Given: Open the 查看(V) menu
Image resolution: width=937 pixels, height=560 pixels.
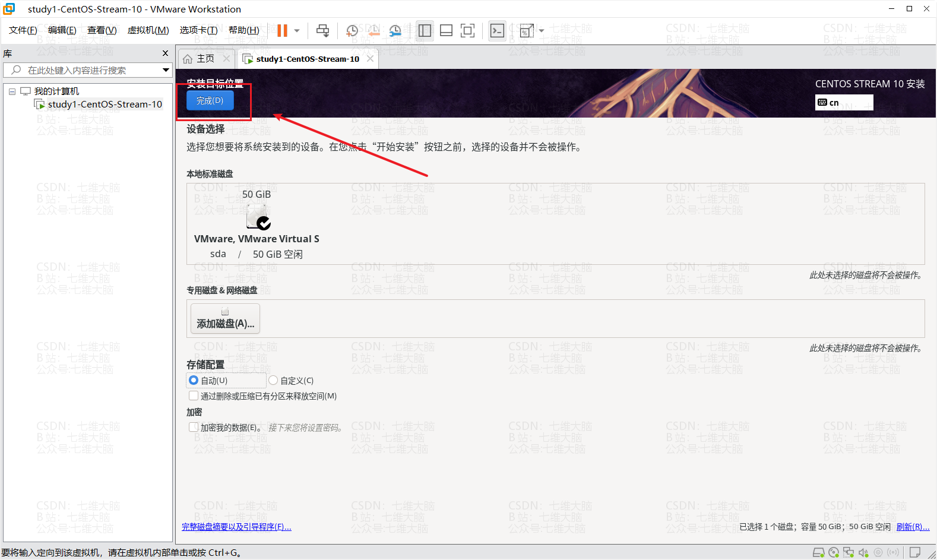Looking at the screenshot, I should click(102, 30).
